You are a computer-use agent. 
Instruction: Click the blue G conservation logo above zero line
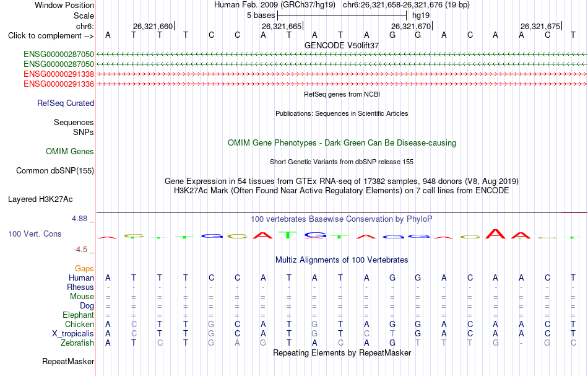[x=315, y=235]
